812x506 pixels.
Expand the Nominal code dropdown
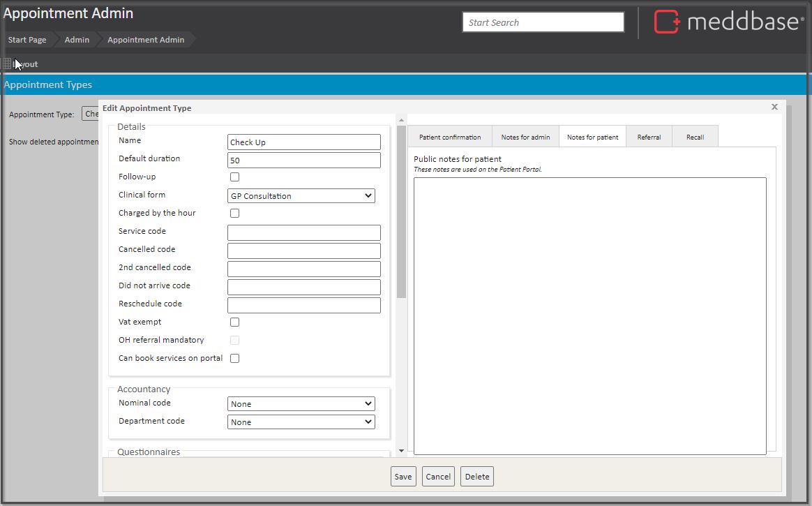pos(301,404)
